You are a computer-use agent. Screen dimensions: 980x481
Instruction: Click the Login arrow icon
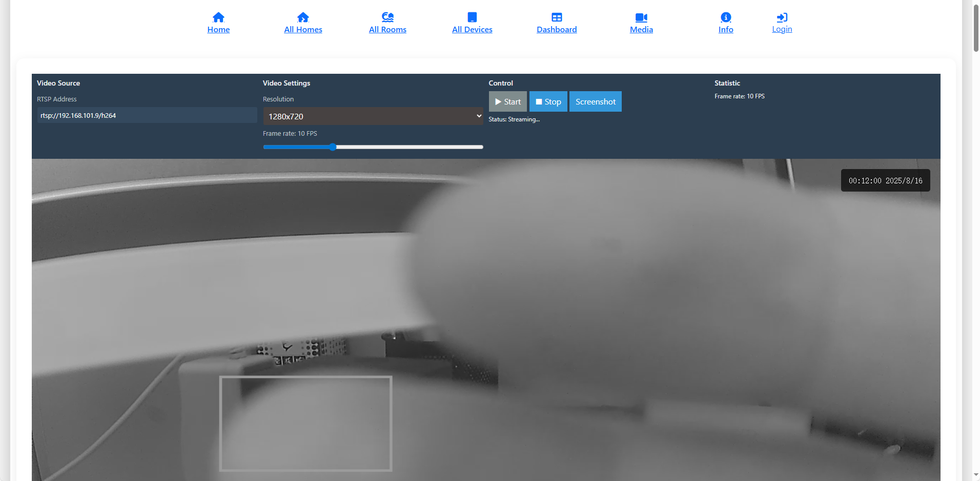tap(782, 17)
